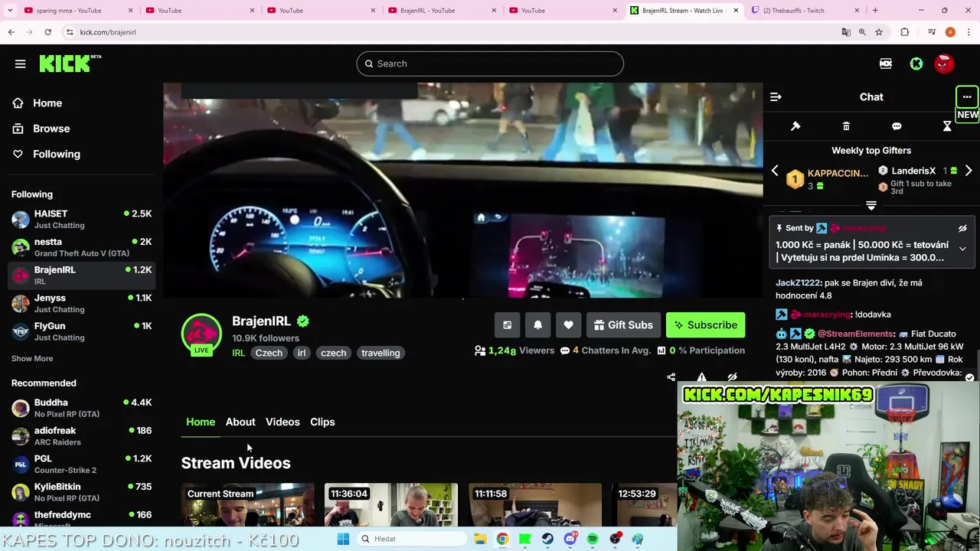Select the nestta channel in Following
980x551 pixels.
pyautogui.click(x=80, y=247)
